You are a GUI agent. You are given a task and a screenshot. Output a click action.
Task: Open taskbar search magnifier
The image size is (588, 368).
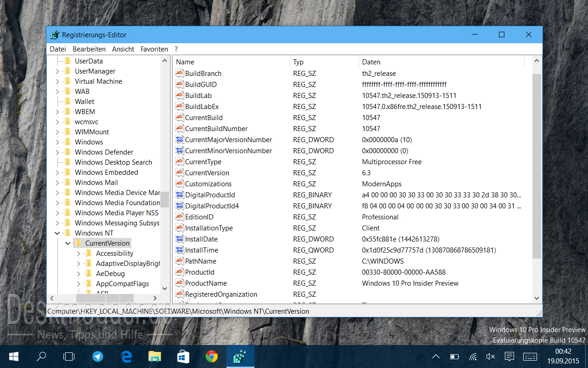[41, 356]
